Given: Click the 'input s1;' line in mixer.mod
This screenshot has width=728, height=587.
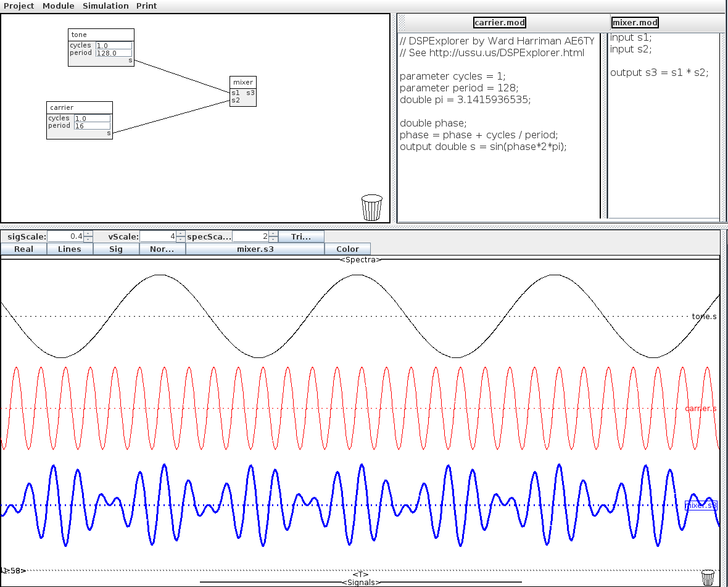Looking at the screenshot, I should tap(631, 38).
